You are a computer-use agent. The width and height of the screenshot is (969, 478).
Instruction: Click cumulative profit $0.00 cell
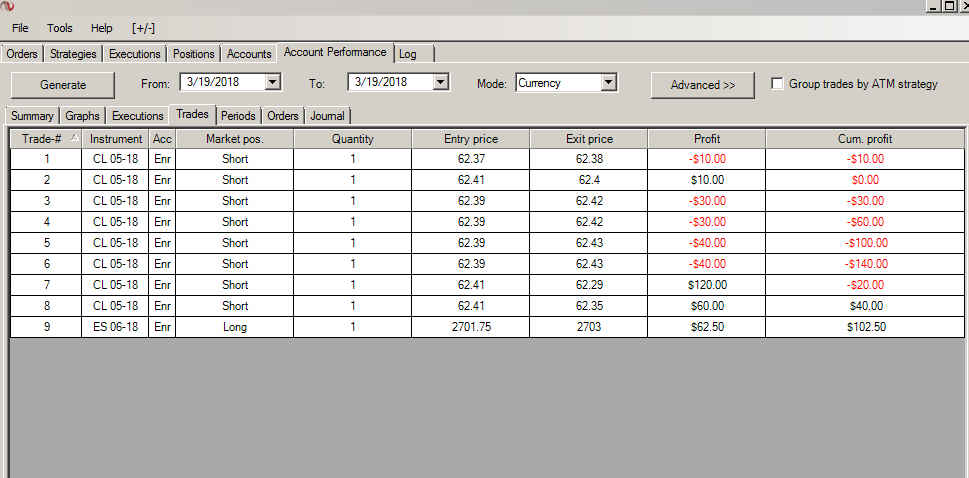click(865, 180)
